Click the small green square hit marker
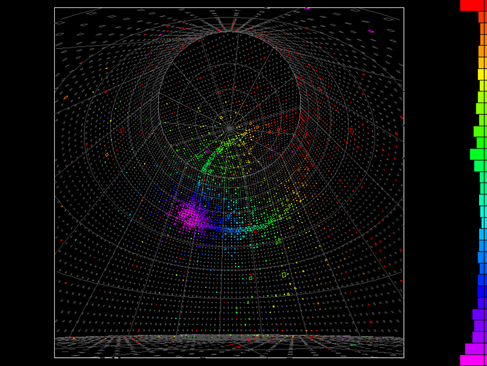 pyautogui.click(x=251, y=278)
